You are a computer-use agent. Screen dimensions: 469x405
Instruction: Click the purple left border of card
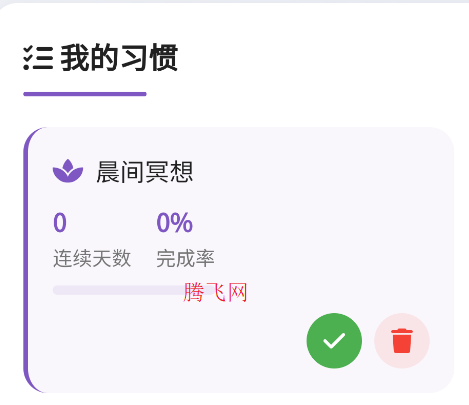click(26, 260)
